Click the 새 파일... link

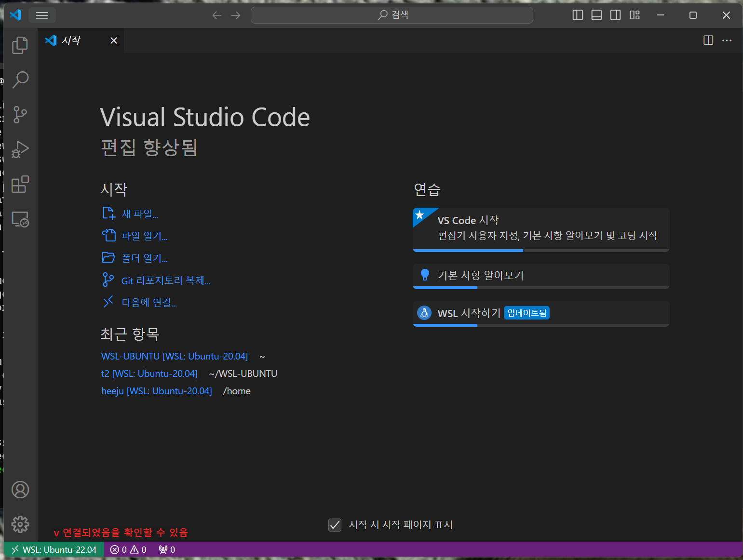140,213
